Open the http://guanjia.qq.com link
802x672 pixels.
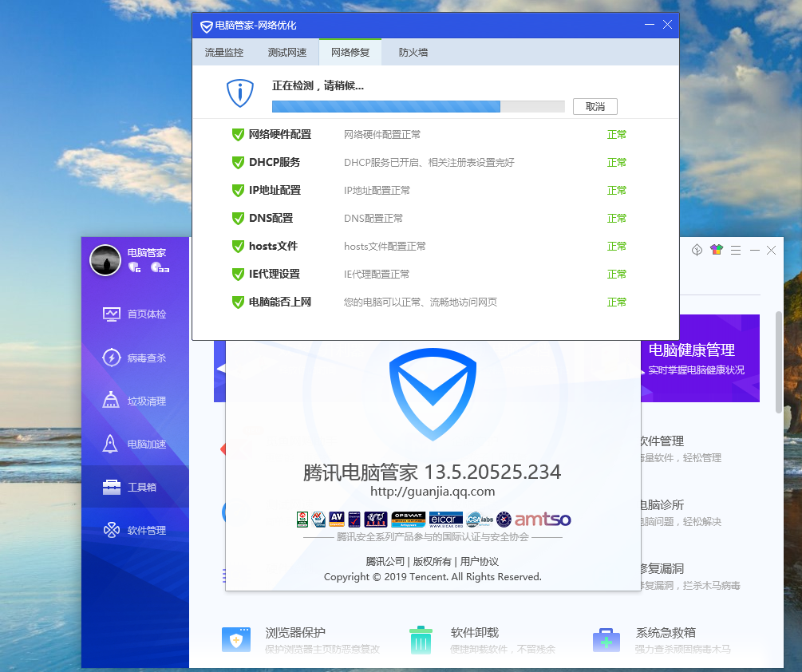(x=433, y=492)
